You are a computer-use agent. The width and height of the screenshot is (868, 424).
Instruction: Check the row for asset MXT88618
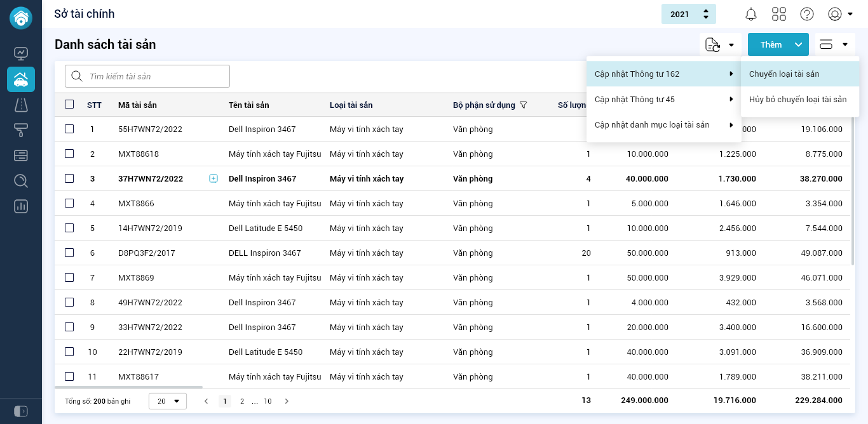69,154
